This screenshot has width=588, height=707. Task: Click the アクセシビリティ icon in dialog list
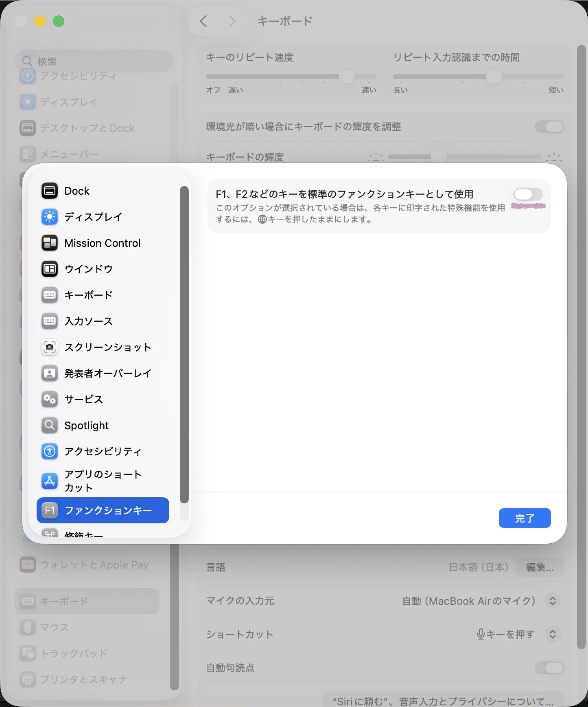click(x=50, y=451)
